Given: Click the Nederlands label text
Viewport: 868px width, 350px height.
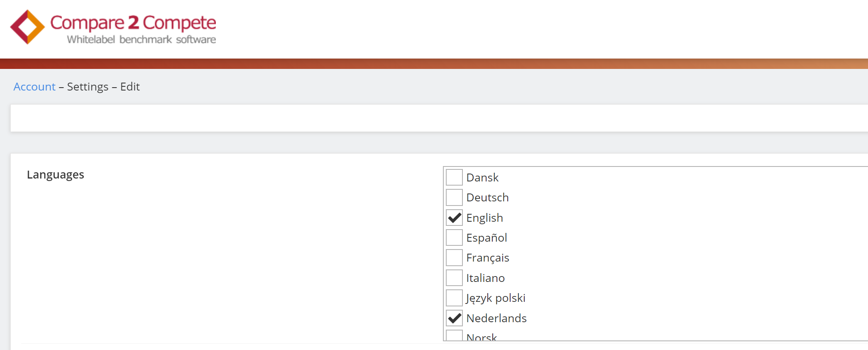Looking at the screenshot, I should pyautogui.click(x=496, y=318).
